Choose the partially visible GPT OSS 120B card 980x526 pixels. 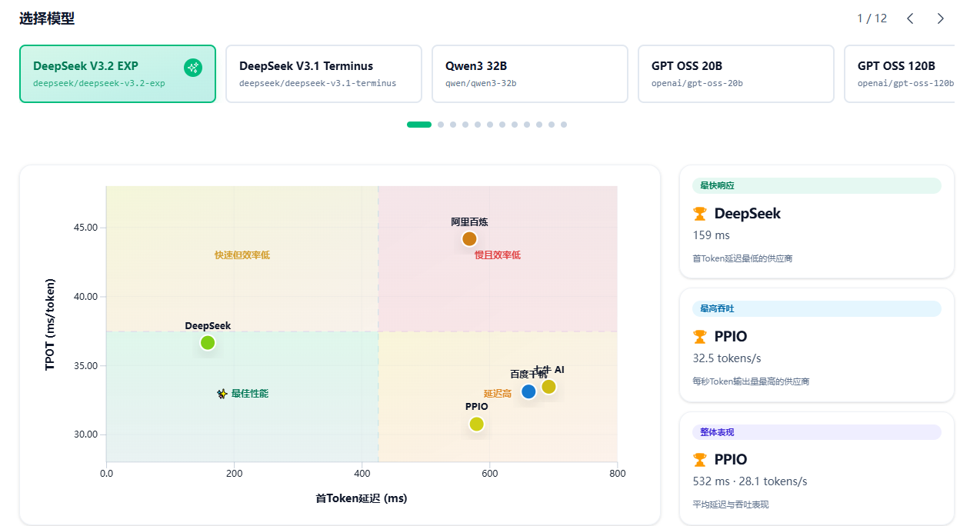tap(898, 74)
